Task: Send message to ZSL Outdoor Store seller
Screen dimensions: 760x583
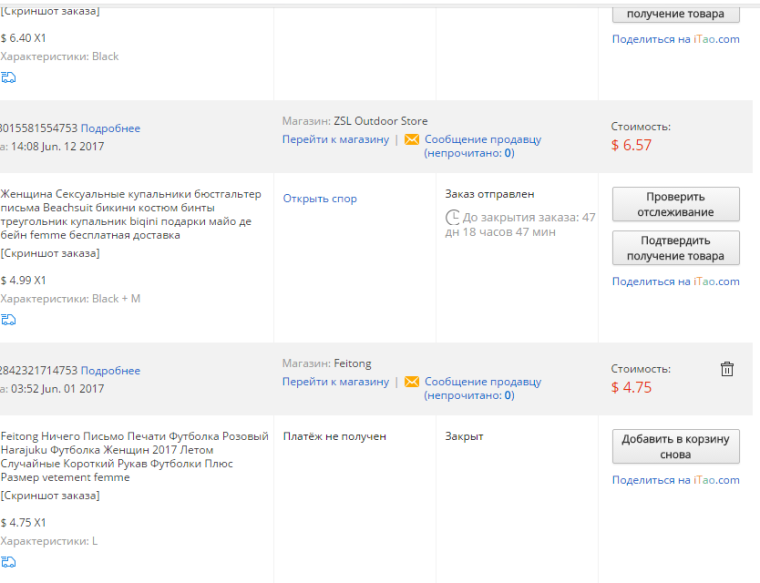Action: (483, 146)
